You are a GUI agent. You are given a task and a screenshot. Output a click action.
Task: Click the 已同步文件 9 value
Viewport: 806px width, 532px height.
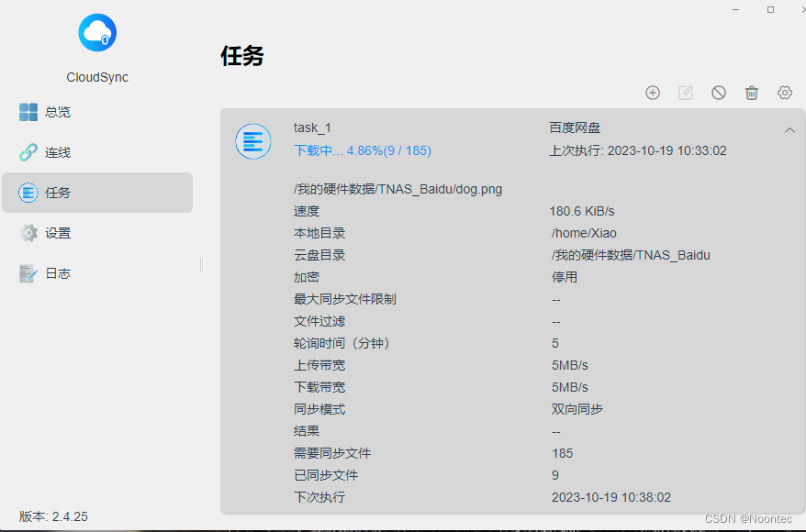[555, 475]
